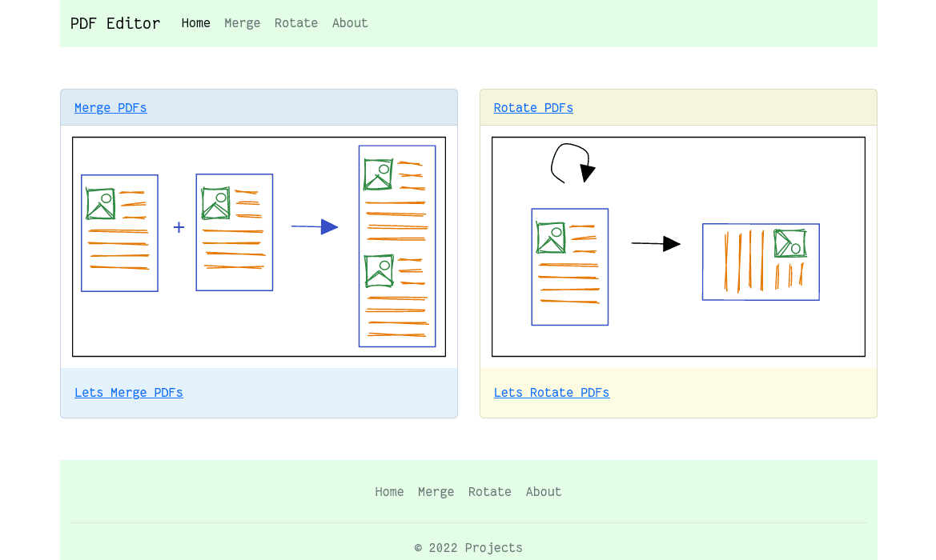Click the plus sign between the documents

179,227
